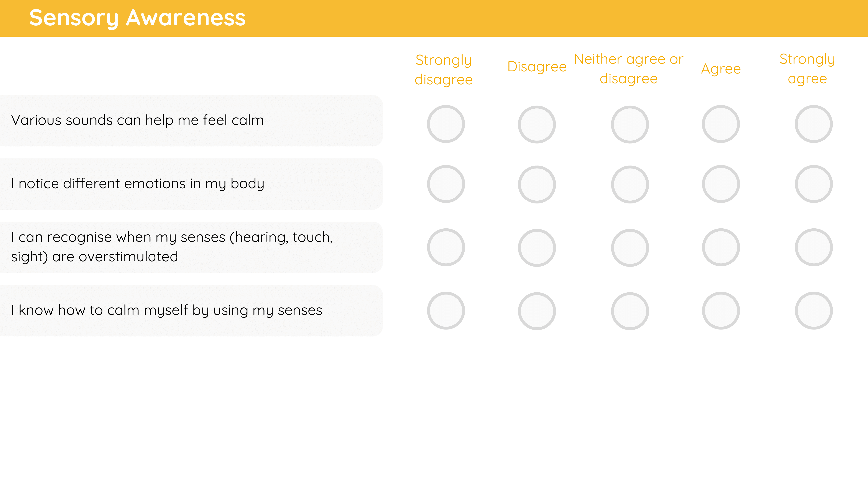Screen dimensions: 868x488
Task: Mark Strongly agree for various sounds statement
Action: click(814, 124)
